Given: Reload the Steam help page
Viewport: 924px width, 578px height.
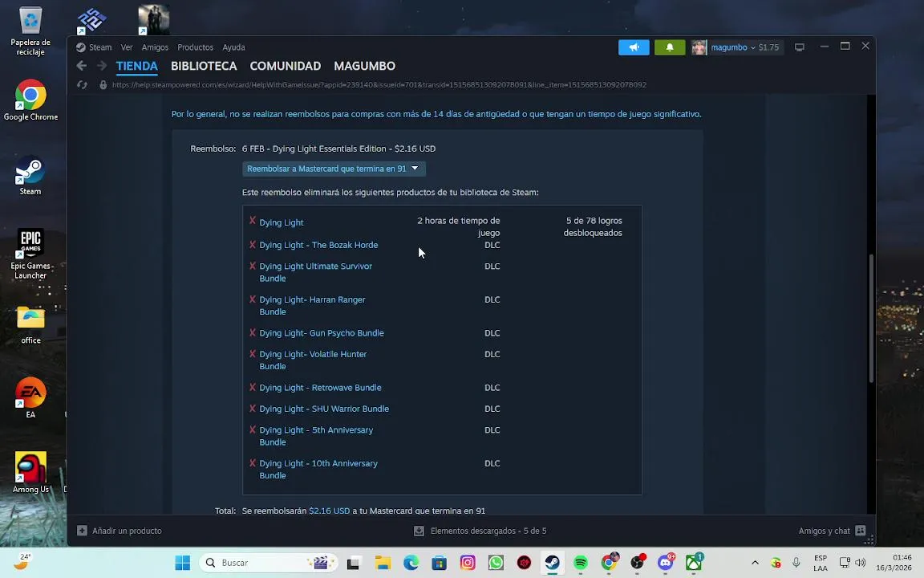Looking at the screenshot, I should pos(83,85).
